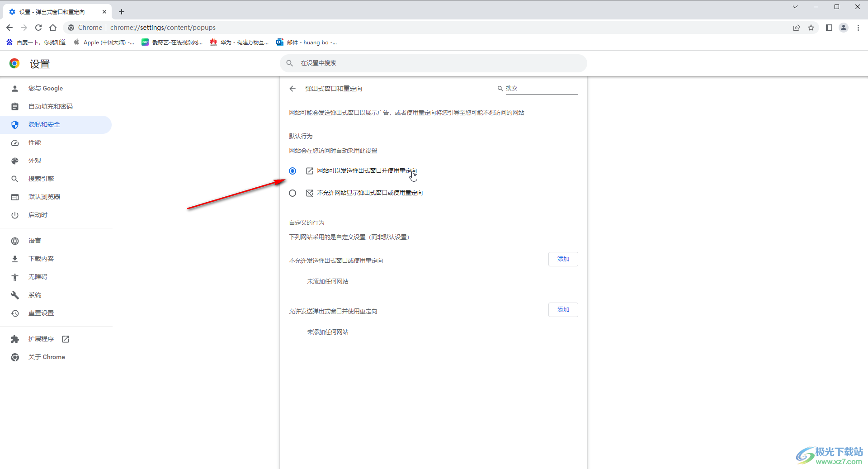Bookmark this page with star icon
The height and width of the screenshot is (469, 868).
[x=811, y=28]
